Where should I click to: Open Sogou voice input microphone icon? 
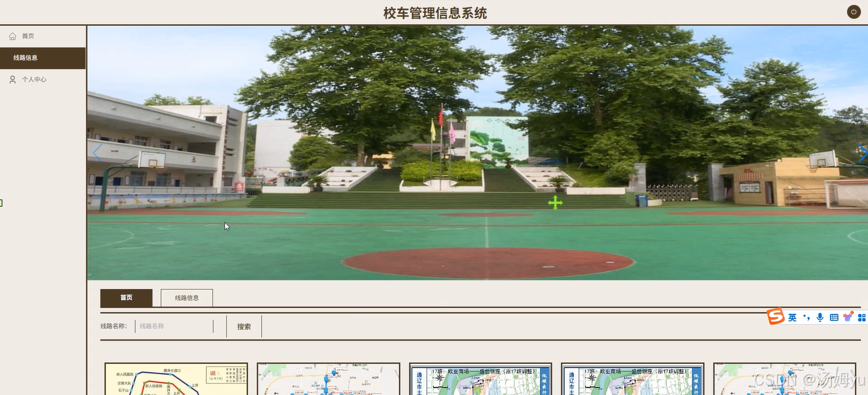click(821, 317)
